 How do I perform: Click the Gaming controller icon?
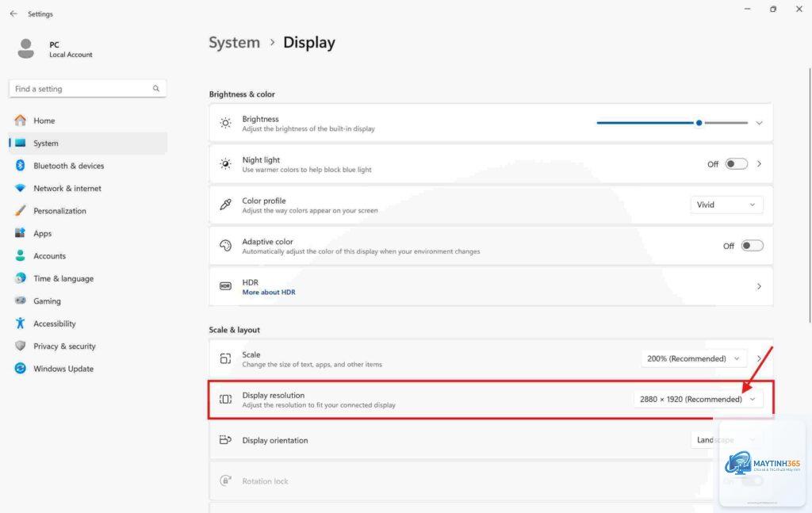pyautogui.click(x=20, y=301)
